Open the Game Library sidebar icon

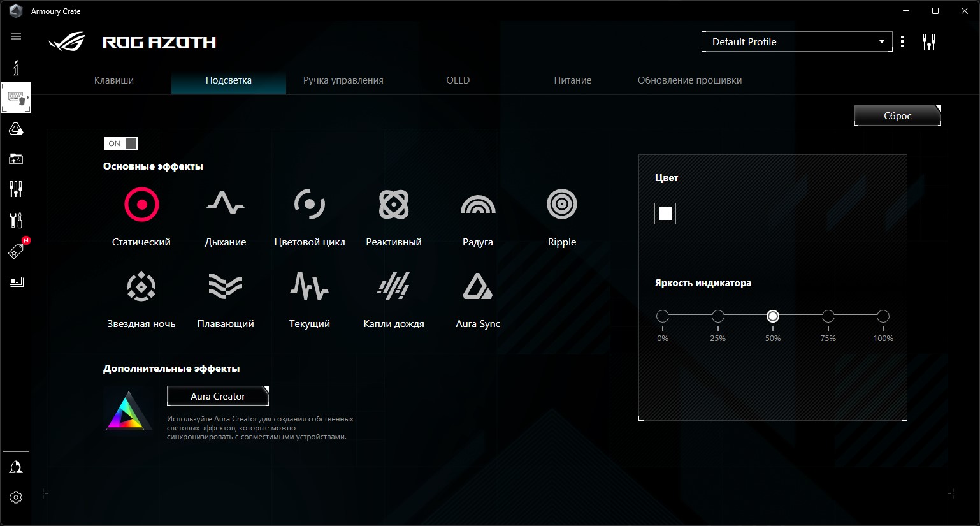16,159
